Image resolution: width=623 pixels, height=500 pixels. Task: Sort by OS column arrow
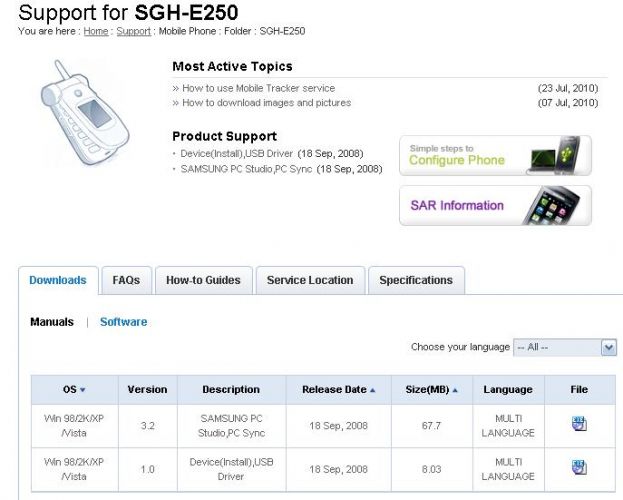click(x=83, y=390)
